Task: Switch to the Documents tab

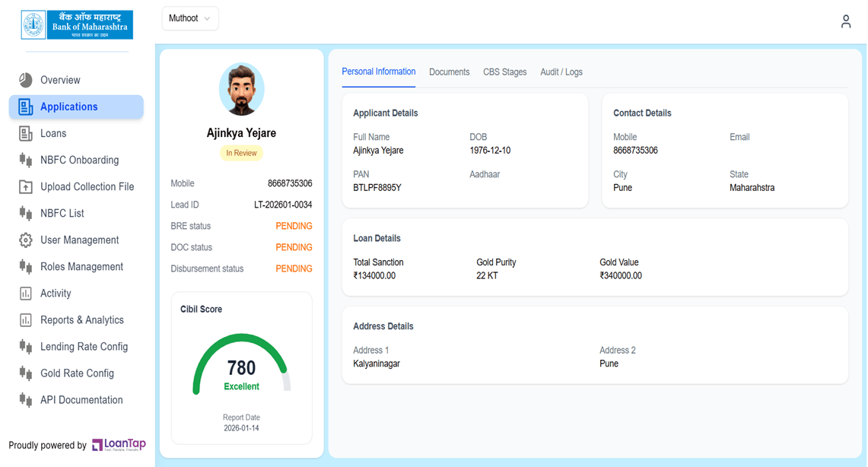Action: point(449,72)
